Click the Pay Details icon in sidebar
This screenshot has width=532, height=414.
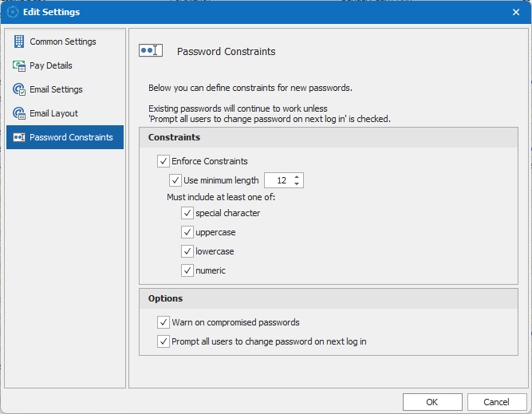click(19, 65)
